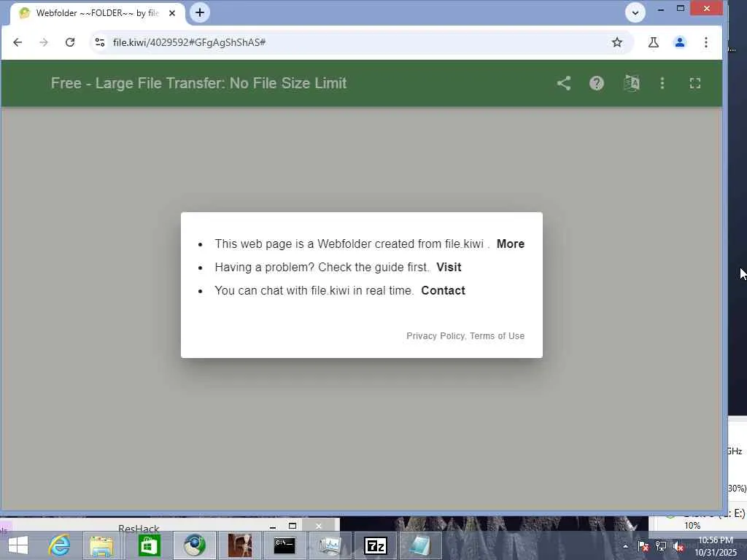Show hidden system tray icons

tap(625, 546)
